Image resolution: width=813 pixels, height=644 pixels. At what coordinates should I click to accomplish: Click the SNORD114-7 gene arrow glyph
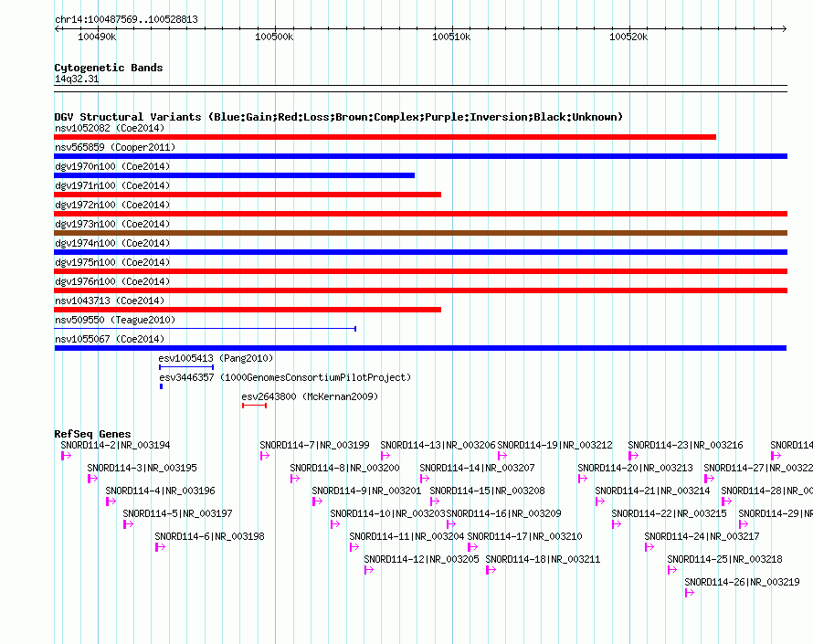[265, 456]
